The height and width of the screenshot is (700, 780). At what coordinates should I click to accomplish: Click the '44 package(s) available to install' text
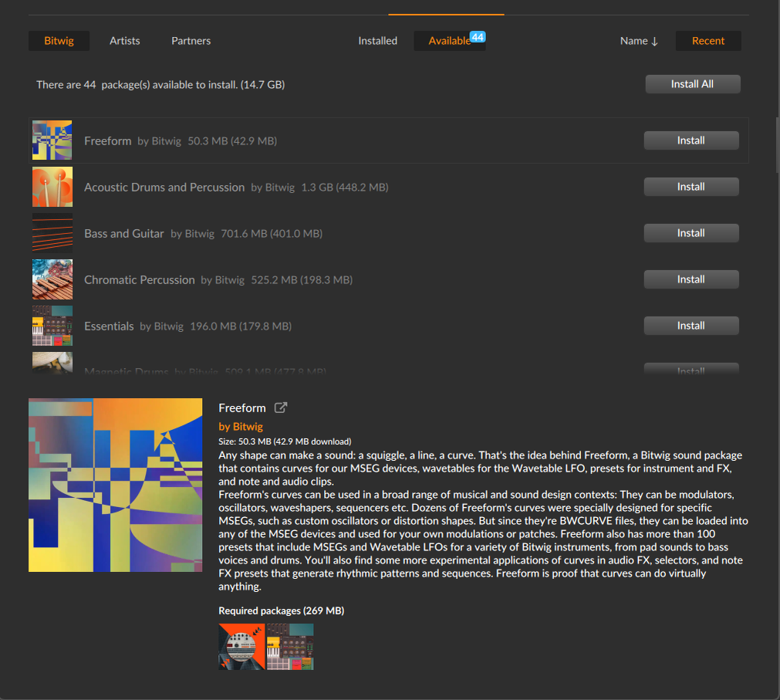[x=160, y=85]
